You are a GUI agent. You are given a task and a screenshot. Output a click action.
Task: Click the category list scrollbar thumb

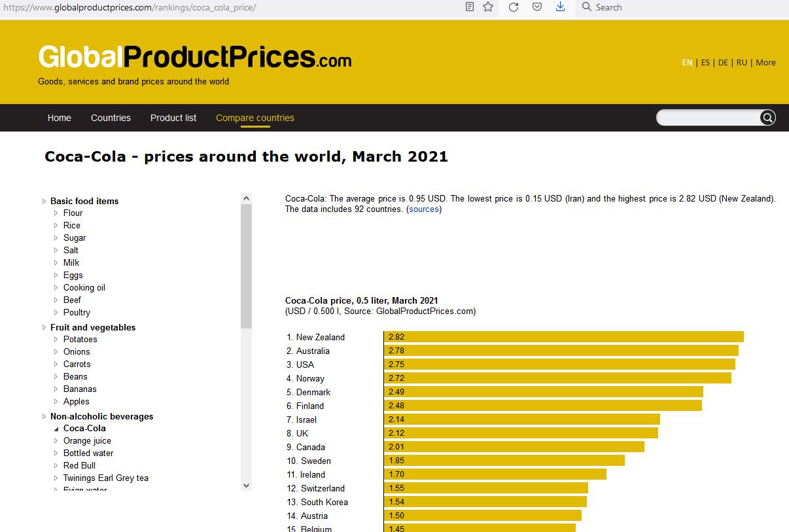click(x=246, y=265)
